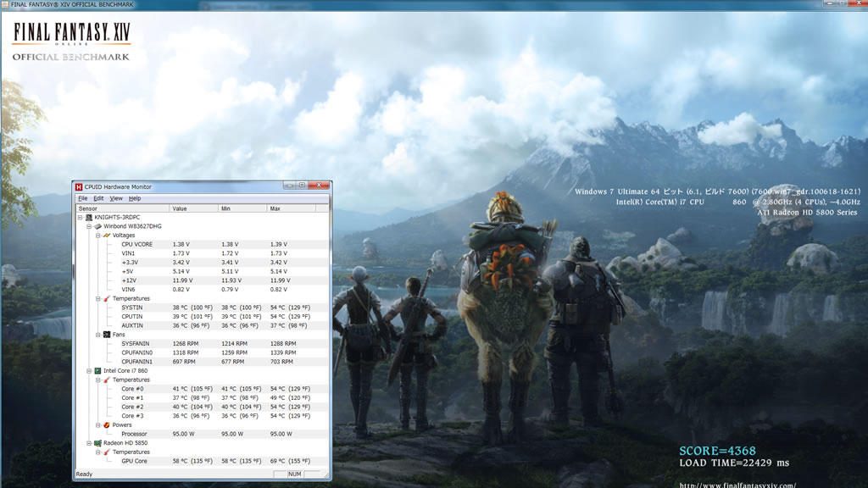The image size is (868, 488).
Task: Click the Max column header
Action: [292, 208]
